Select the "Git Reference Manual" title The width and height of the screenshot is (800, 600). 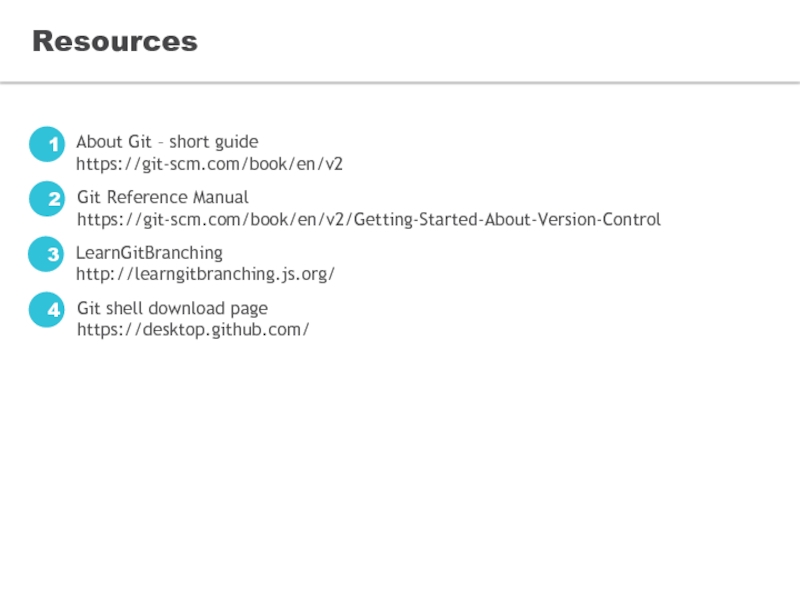point(162,198)
